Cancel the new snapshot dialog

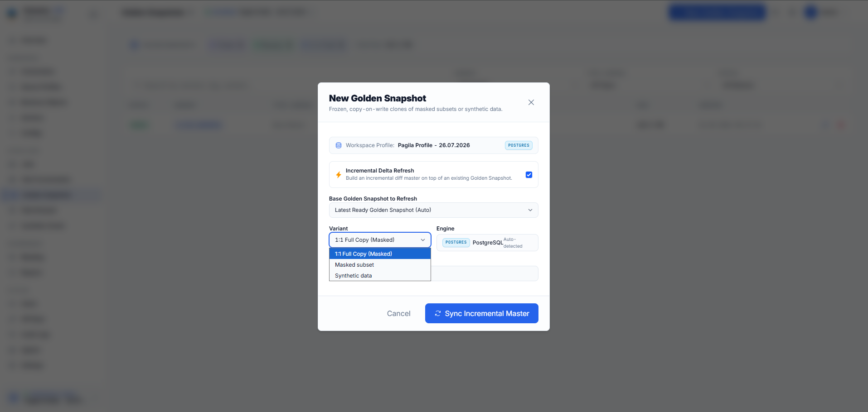tap(398, 313)
